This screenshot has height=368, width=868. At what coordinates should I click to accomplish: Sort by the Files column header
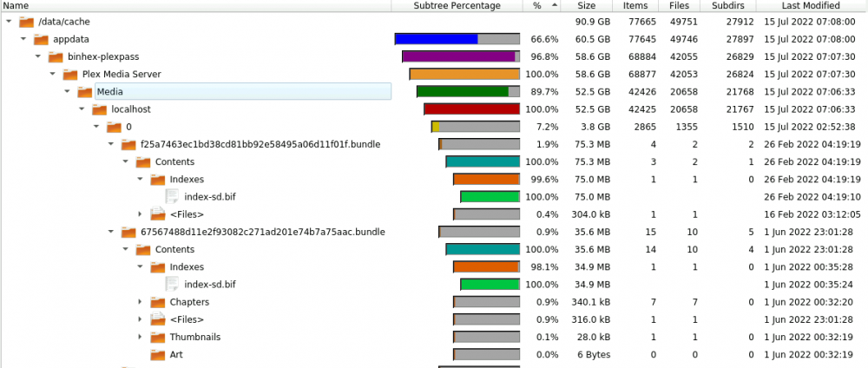coord(679,5)
